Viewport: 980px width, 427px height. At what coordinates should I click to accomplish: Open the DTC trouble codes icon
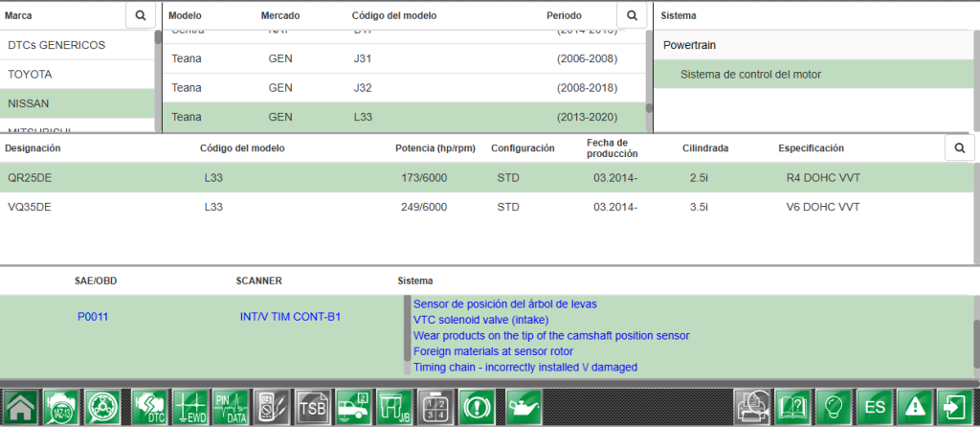pos(149,407)
